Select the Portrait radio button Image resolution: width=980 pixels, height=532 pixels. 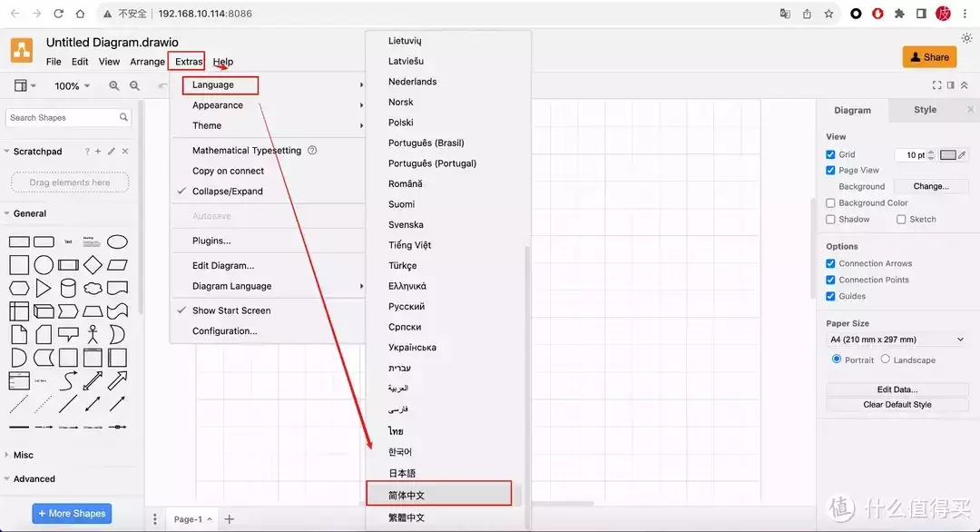837,359
